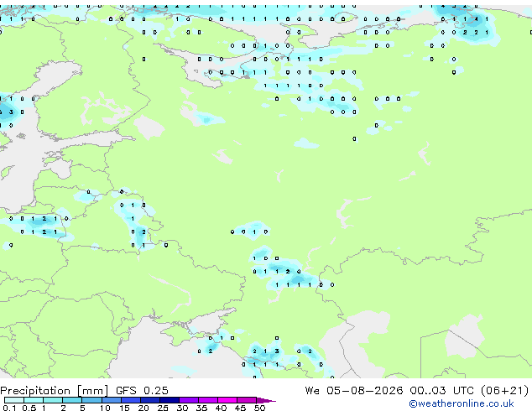Click the '(06+21)' forecast run label

click(505, 390)
